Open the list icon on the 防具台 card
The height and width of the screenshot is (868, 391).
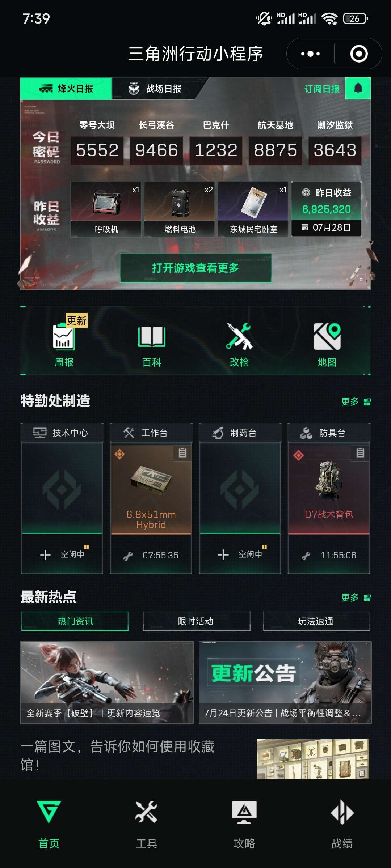coord(360,453)
